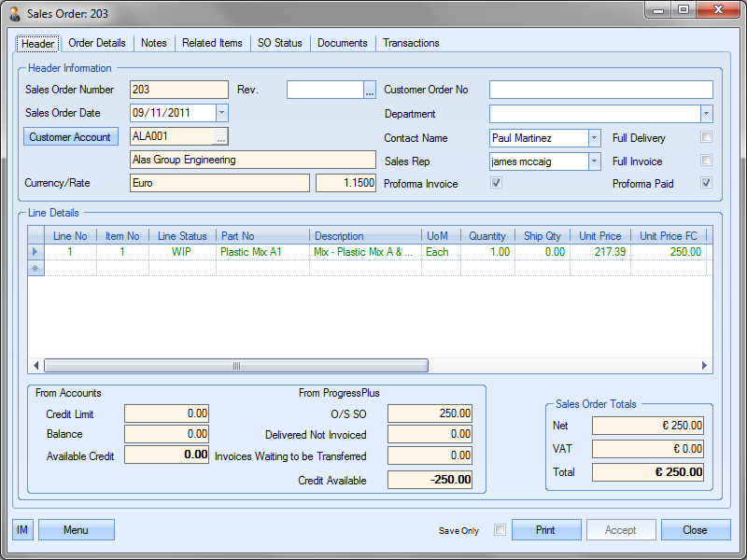
Task: Click the Rev. field ellipsis browse button
Action: click(370, 91)
